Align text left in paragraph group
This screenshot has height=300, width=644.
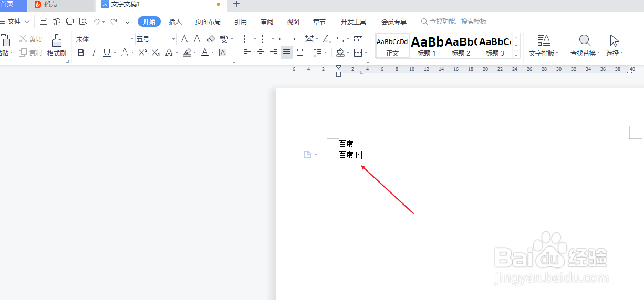tap(247, 52)
